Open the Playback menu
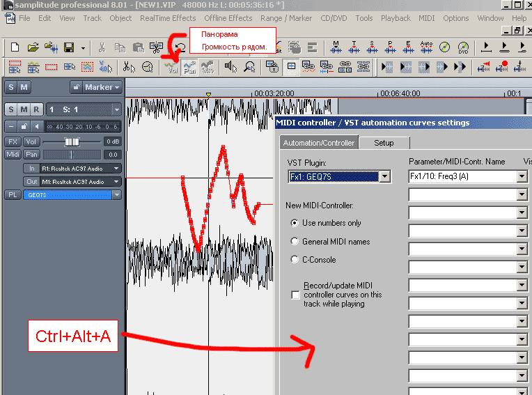Viewport: 532px width, 395px height. 396,18
